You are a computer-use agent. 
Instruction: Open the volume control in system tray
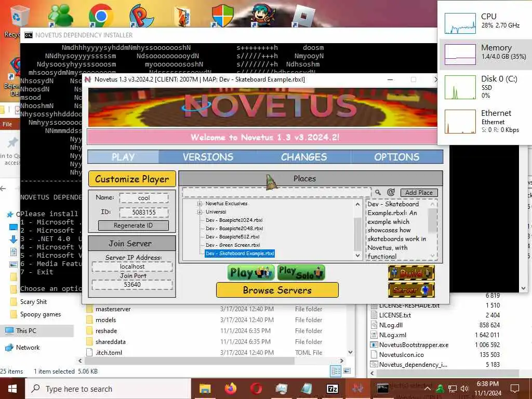[x=464, y=389]
